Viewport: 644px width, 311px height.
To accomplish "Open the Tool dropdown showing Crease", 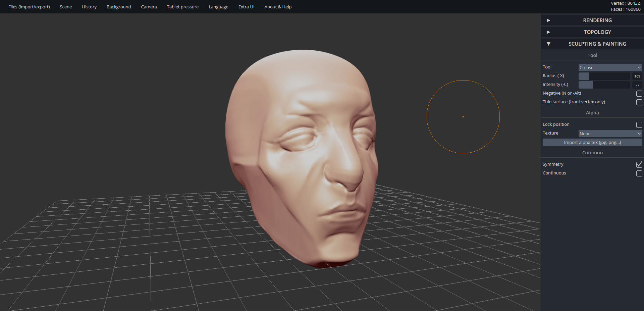I will pyautogui.click(x=610, y=67).
